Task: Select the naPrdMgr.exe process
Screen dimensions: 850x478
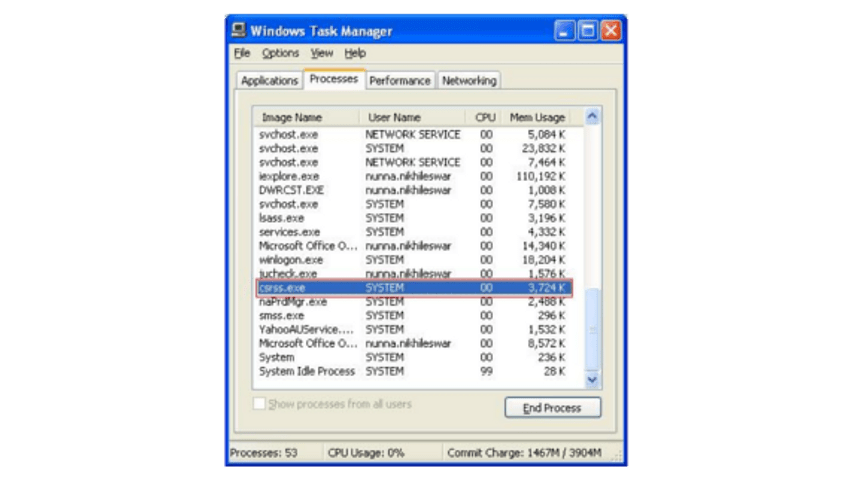Action: point(413,302)
